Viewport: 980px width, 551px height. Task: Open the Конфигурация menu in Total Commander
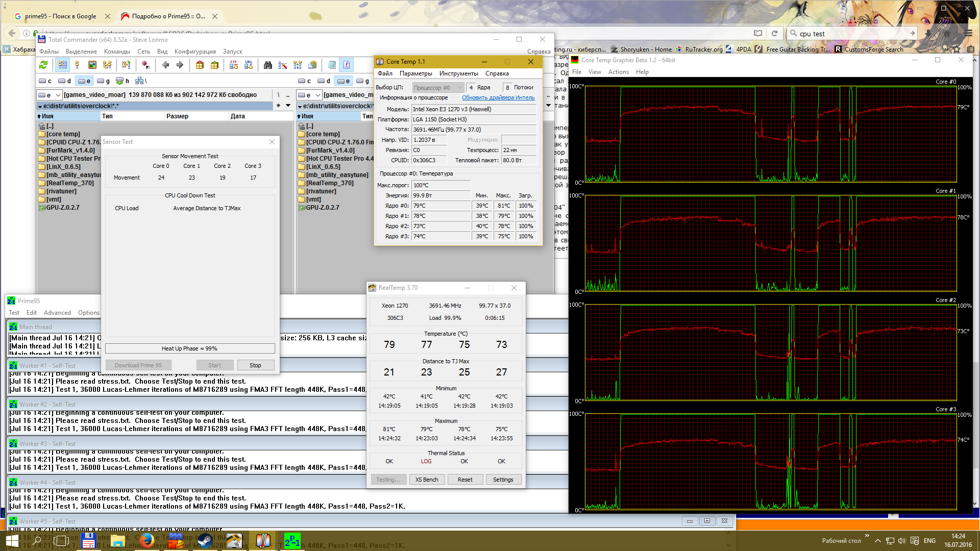click(195, 52)
